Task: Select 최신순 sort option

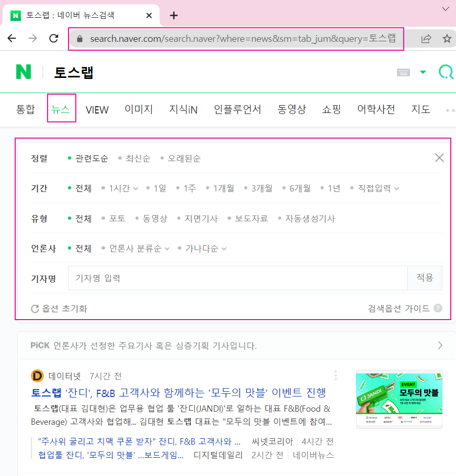Action: [x=138, y=158]
